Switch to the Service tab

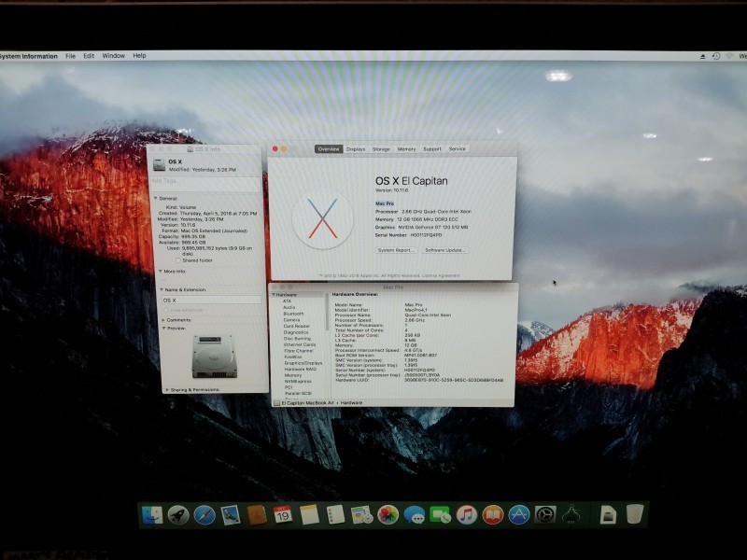(x=457, y=149)
